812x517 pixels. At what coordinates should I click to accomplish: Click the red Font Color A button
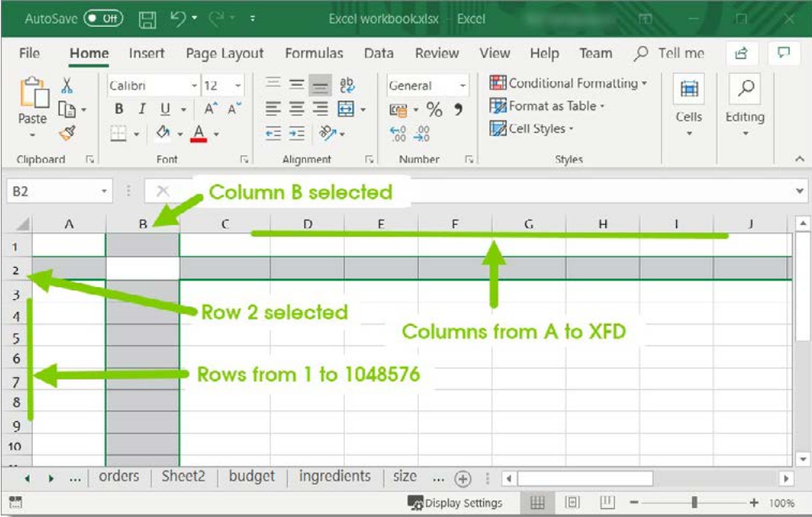pyautogui.click(x=199, y=133)
